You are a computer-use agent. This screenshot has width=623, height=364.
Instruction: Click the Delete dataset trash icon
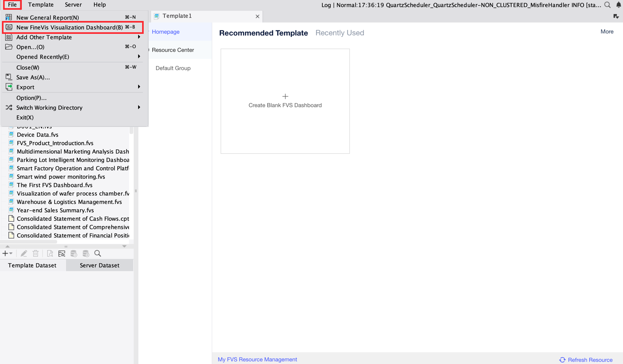click(x=35, y=253)
